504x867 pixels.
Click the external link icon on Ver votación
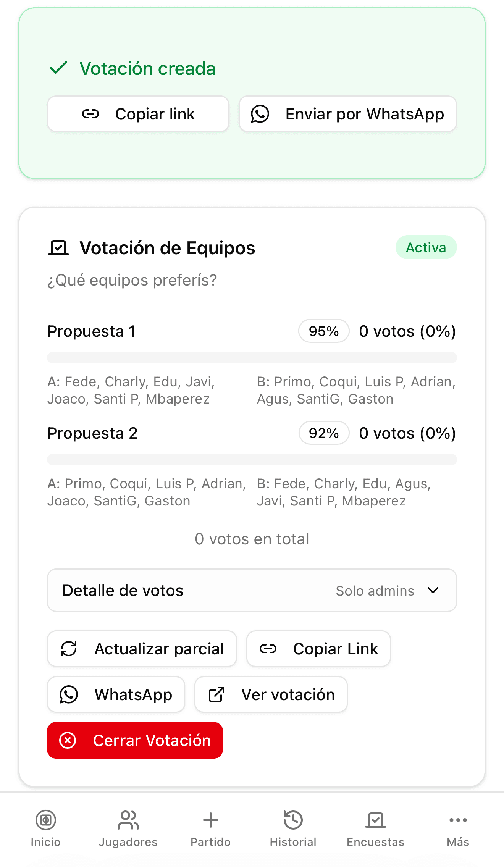(216, 694)
